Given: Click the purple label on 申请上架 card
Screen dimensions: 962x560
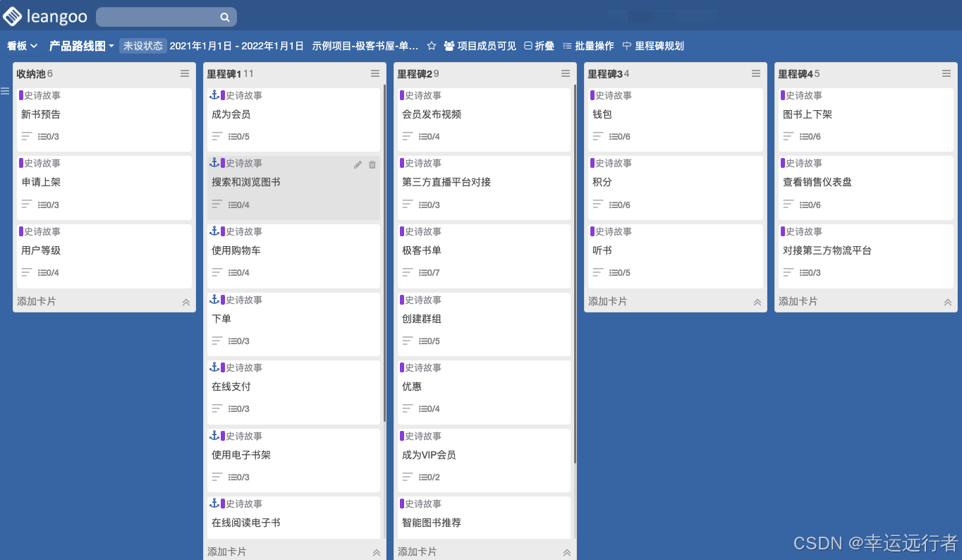Looking at the screenshot, I should pos(21,163).
